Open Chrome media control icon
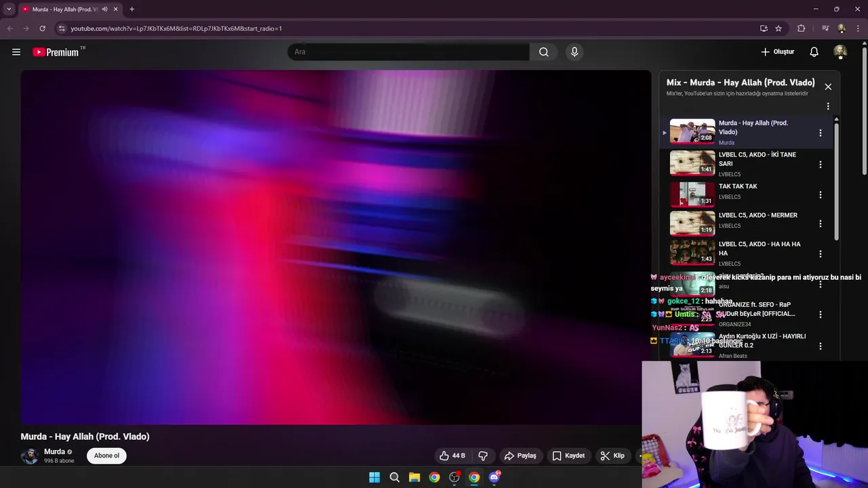Image resolution: width=868 pixels, height=488 pixels. 825,28
